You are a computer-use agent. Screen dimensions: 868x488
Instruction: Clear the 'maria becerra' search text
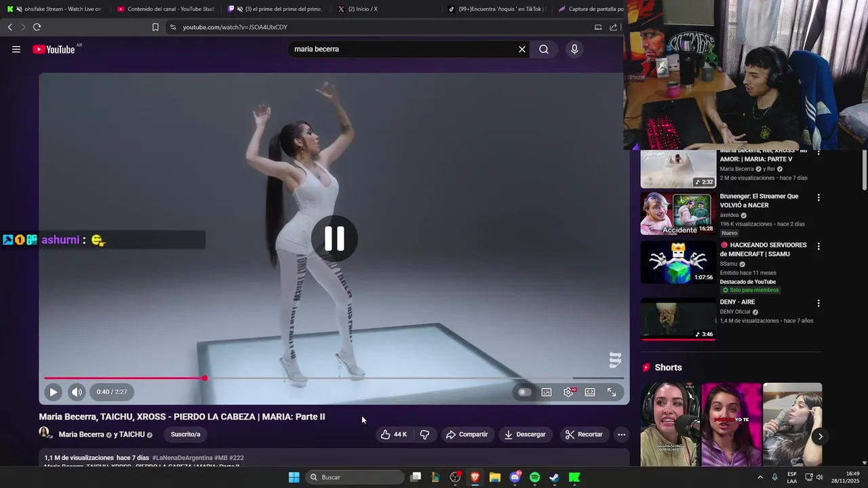pos(522,49)
